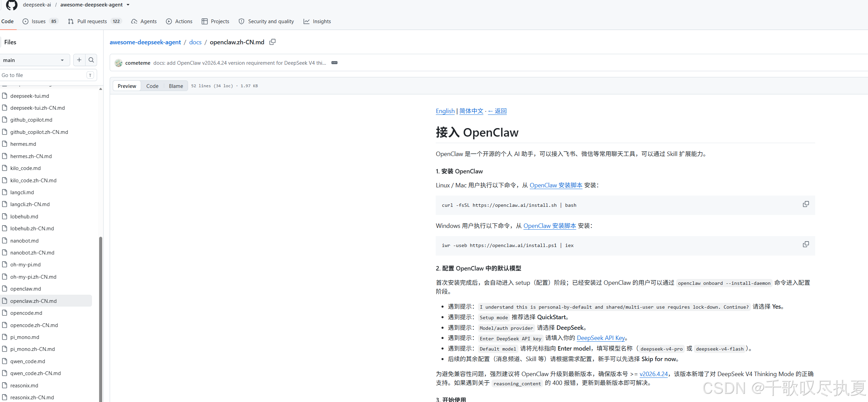The image size is (868, 402).
Task: Open the repository name dropdown arrow
Action: point(128,5)
